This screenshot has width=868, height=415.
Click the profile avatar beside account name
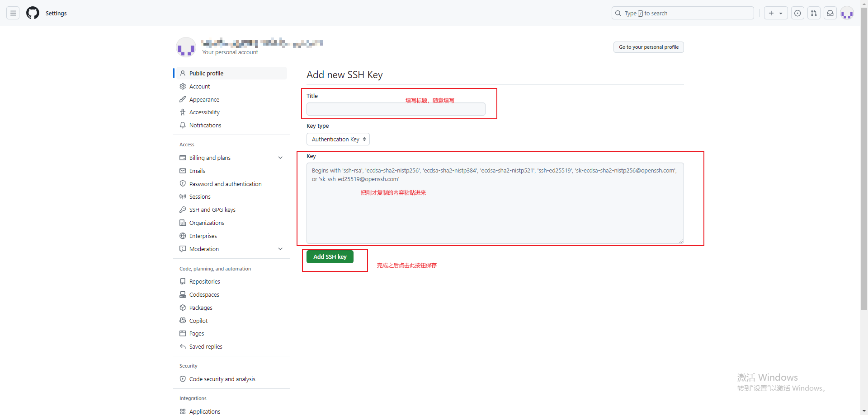pos(186,47)
